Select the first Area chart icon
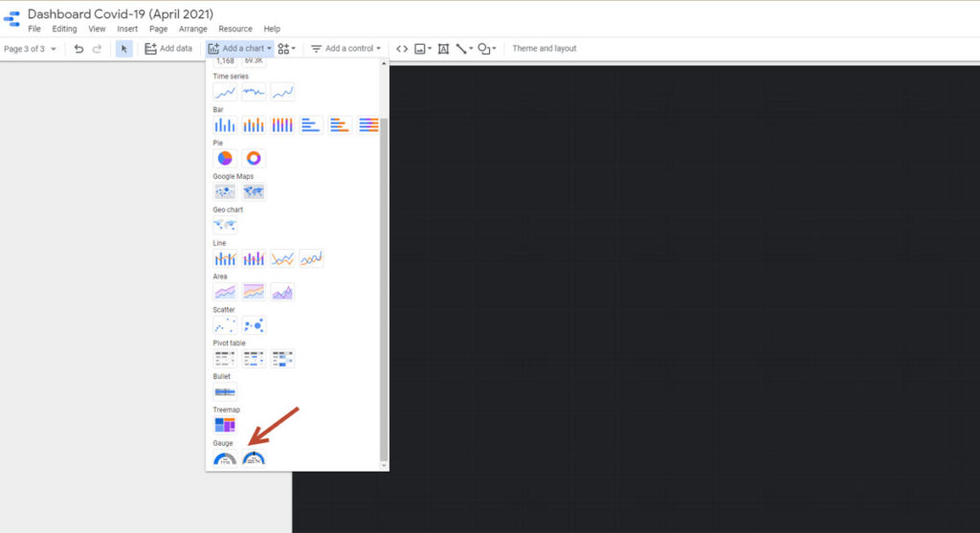This screenshot has width=980, height=533. (x=225, y=292)
